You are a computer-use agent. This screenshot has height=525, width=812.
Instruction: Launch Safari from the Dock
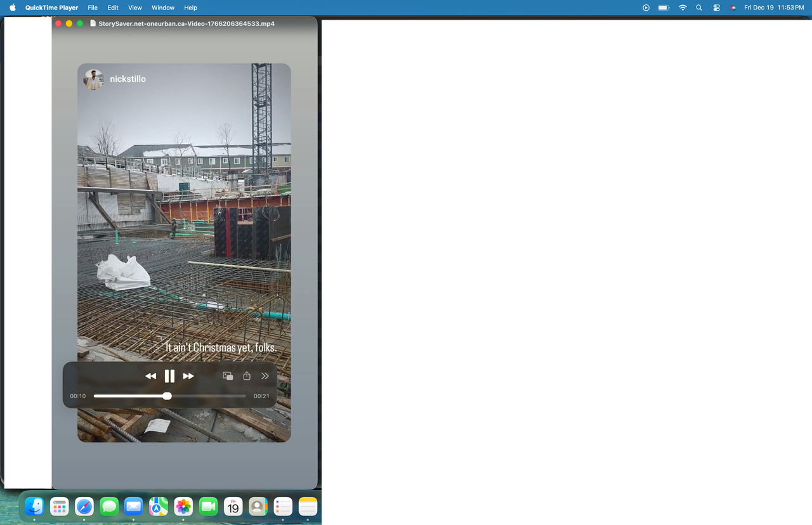[84, 506]
